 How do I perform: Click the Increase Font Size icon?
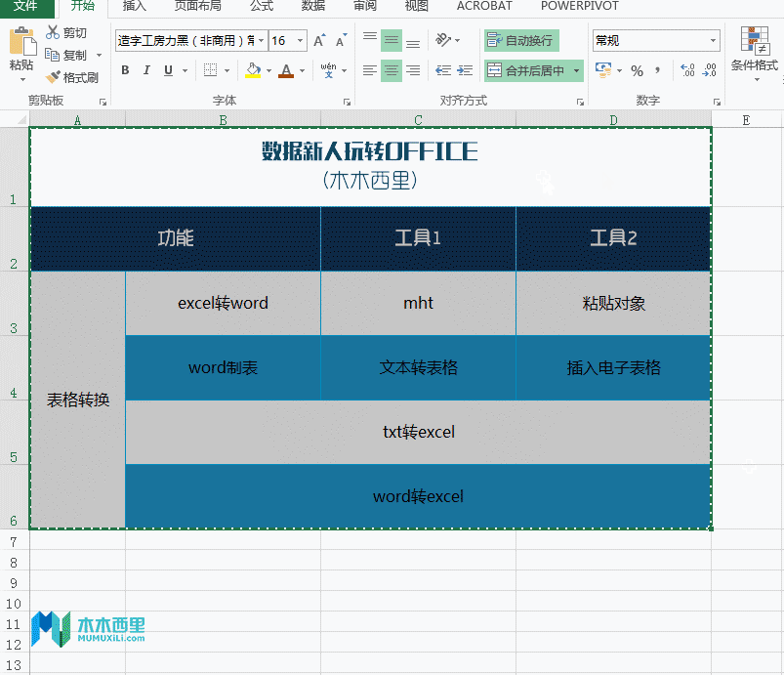coord(319,40)
